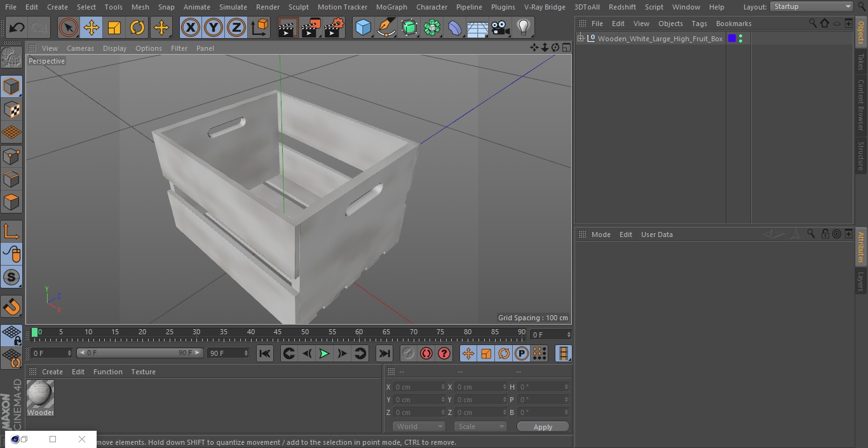Toggle the coordinate system icon
The width and height of the screenshot is (868, 448).
tap(260, 28)
